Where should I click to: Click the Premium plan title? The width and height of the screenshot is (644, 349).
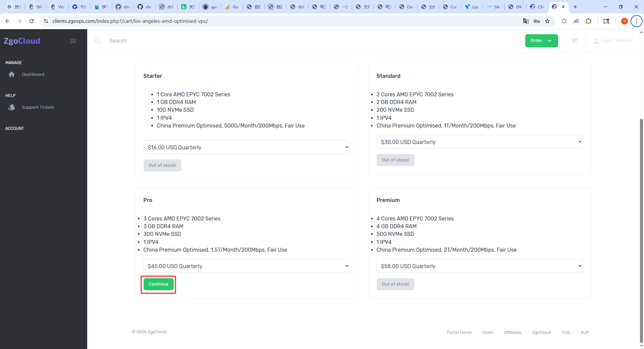(x=388, y=200)
